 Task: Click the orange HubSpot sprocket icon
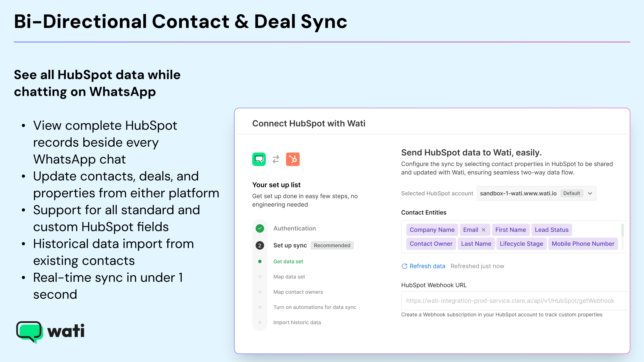point(293,159)
